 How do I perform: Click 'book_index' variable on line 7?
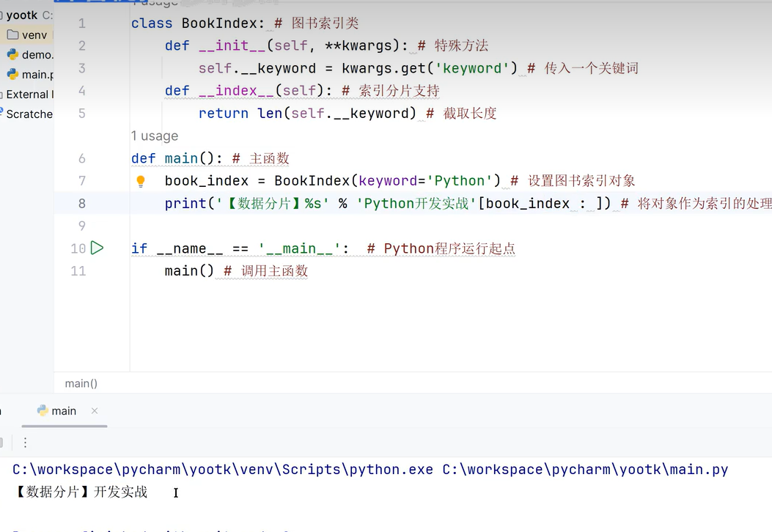(206, 181)
